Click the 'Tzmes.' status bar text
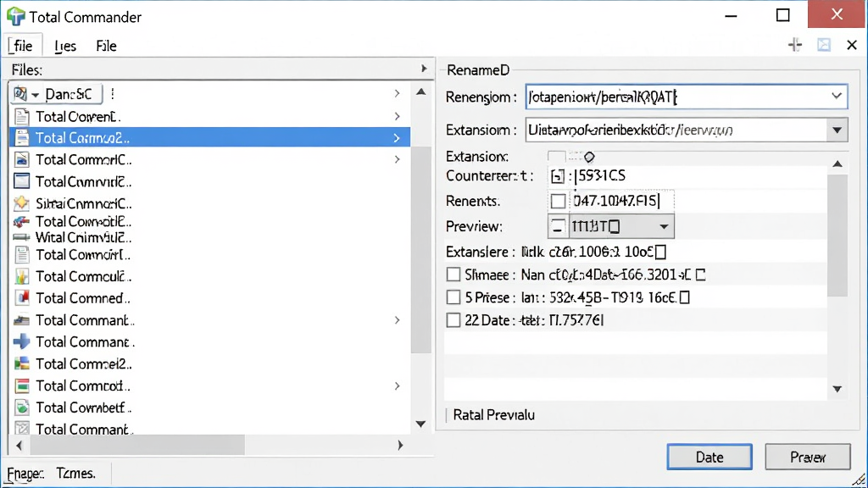 click(75, 473)
